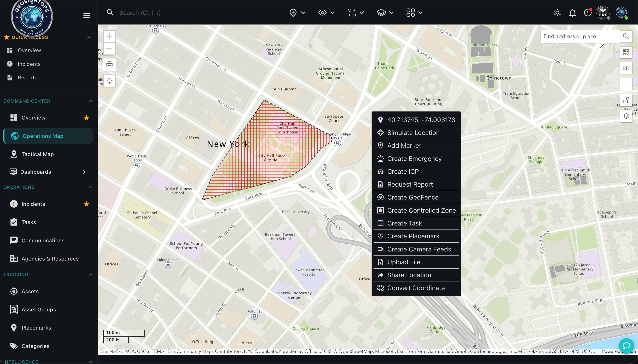638x364 pixels.
Task: Click the stacked layers icon in top toolbar
Action: tap(381, 13)
